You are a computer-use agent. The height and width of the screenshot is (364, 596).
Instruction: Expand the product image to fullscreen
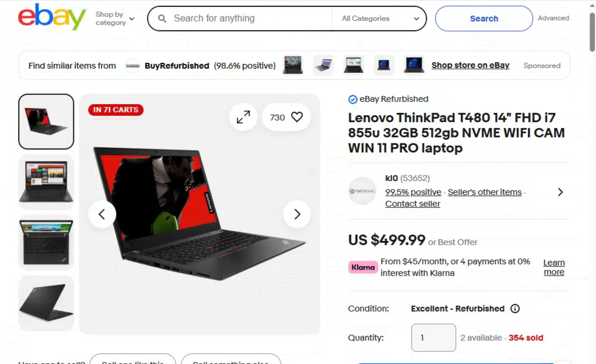click(x=243, y=117)
